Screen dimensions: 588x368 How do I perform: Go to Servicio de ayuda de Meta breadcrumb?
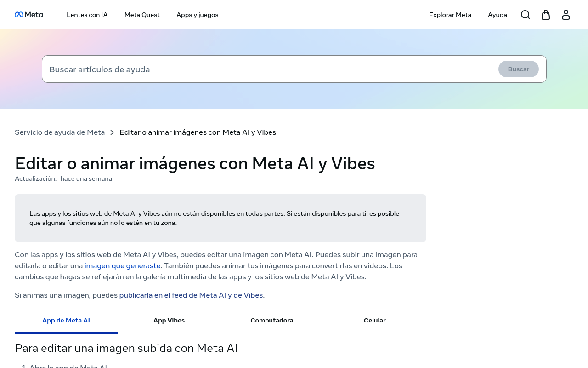[60, 132]
